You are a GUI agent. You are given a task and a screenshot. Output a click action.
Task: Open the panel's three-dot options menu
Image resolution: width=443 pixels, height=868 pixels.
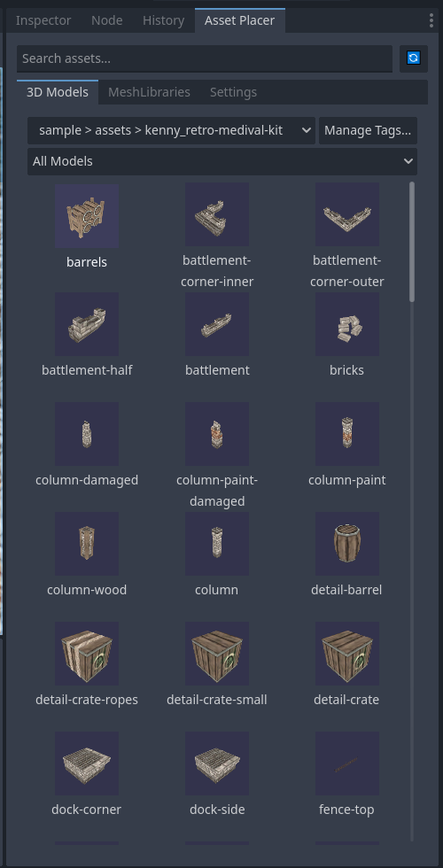[431, 20]
